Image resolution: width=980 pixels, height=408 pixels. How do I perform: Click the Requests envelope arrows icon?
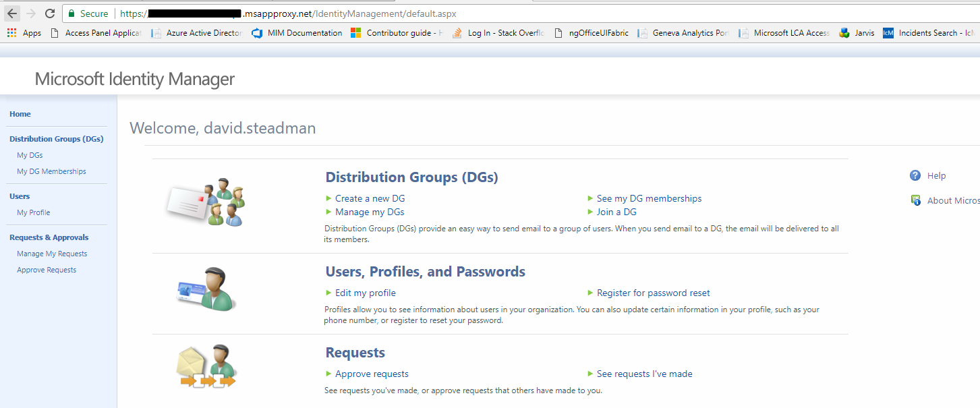[x=206, y=367]
